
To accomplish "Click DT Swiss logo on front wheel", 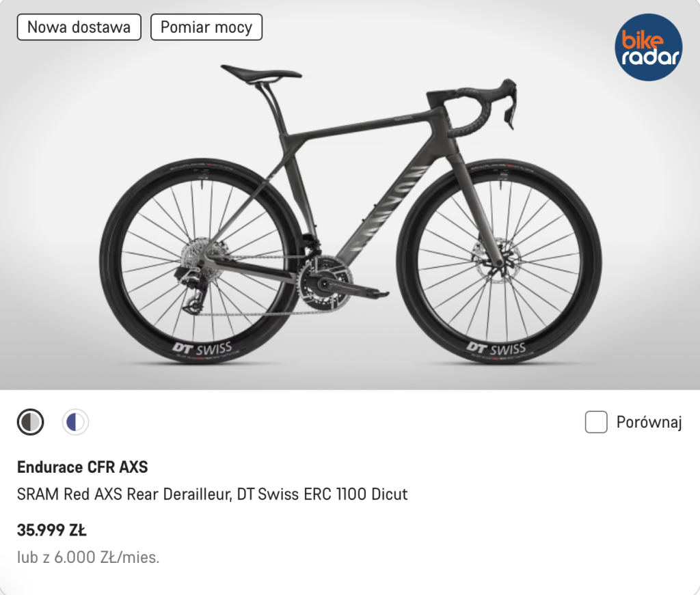I will click(496, 349).
